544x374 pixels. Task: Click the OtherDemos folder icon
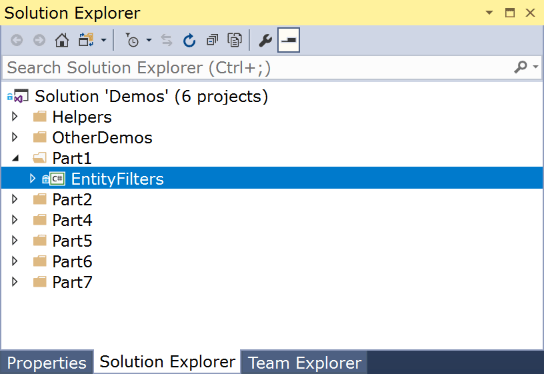click(x=40, y=137)
